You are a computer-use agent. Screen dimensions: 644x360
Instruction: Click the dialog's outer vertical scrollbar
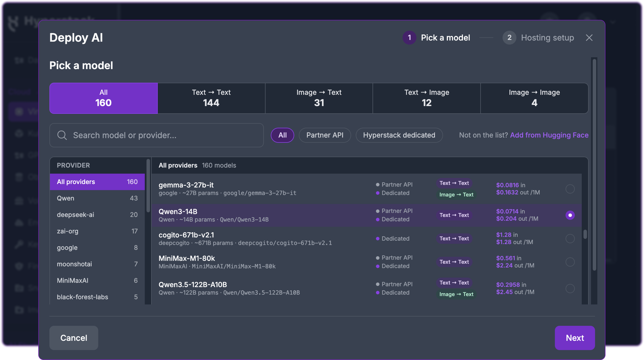pyautogui.click(x=594, y=165)
